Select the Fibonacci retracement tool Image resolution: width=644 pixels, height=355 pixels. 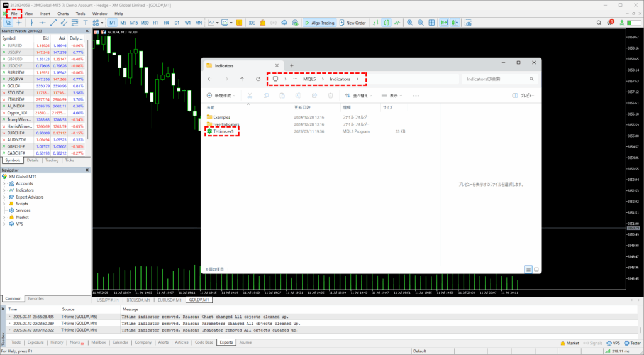74,23
